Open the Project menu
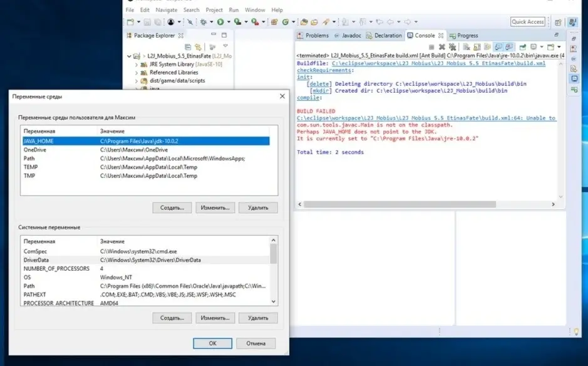The image size is (588, 366). [x=214, y=10]
